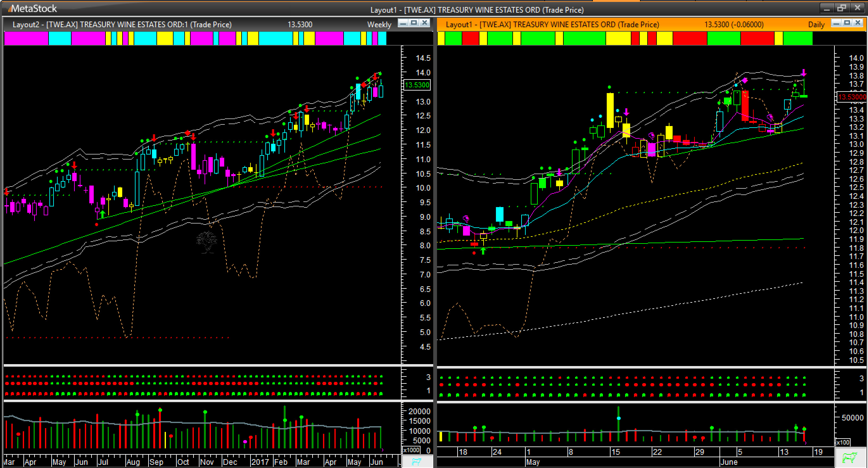Minimize the Weekly Layout2 chart window
The width and height of the screenshot is (868, 468).
tap(403, 22)
